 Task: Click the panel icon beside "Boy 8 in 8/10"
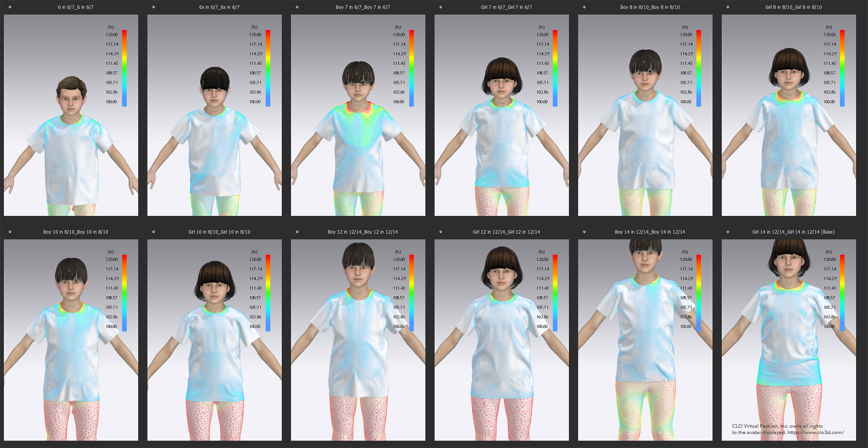(583, 7)
